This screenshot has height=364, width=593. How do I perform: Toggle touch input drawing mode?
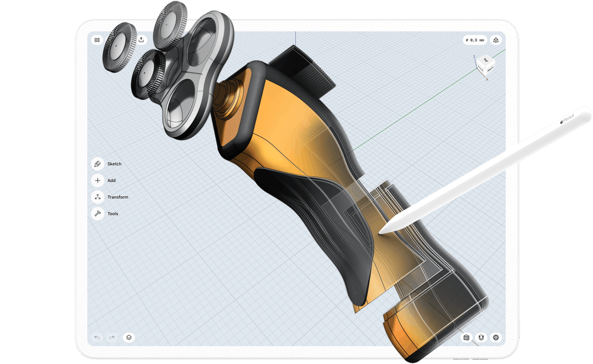(481, 337)
